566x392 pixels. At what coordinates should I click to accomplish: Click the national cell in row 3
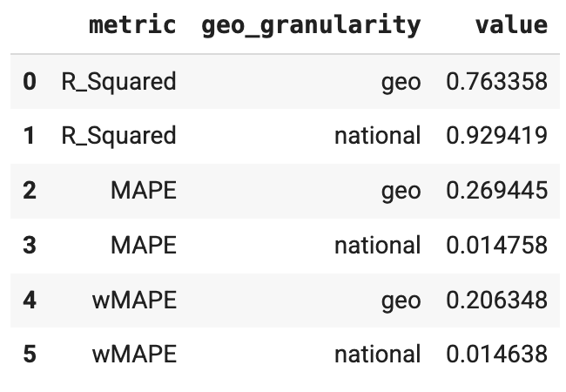tap(377, 246)
